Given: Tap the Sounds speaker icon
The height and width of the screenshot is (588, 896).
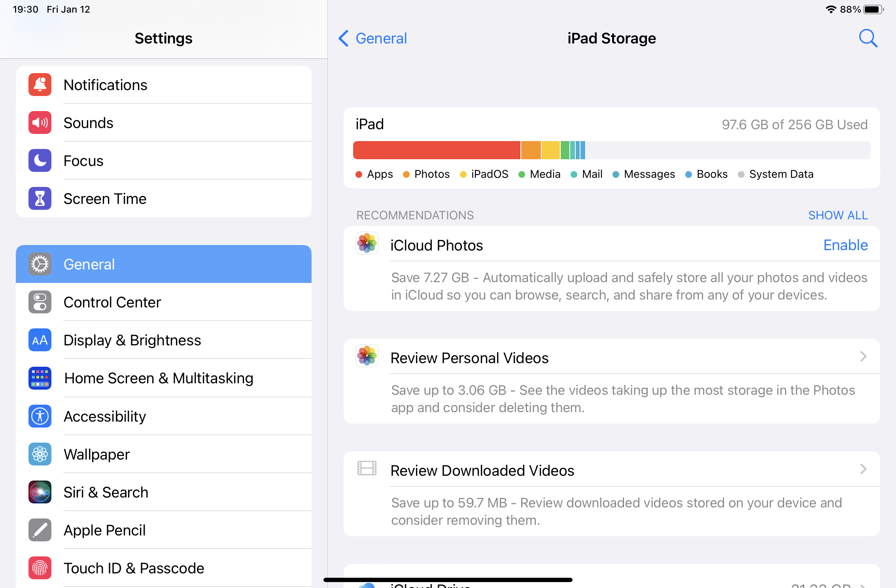Looking at the screenshot, I should click(40, 122).
